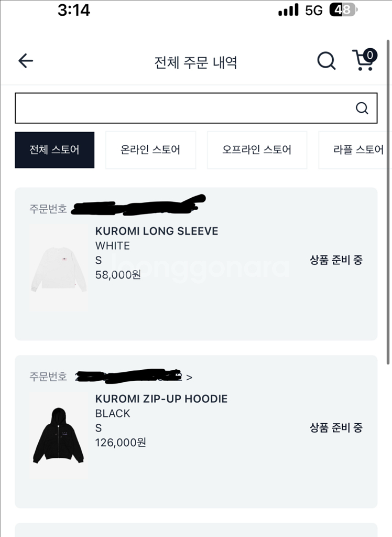Open the header search magnifier icon

point(326,61)
